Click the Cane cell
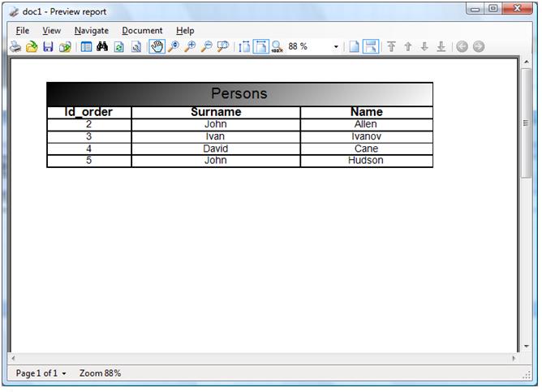 367,149
